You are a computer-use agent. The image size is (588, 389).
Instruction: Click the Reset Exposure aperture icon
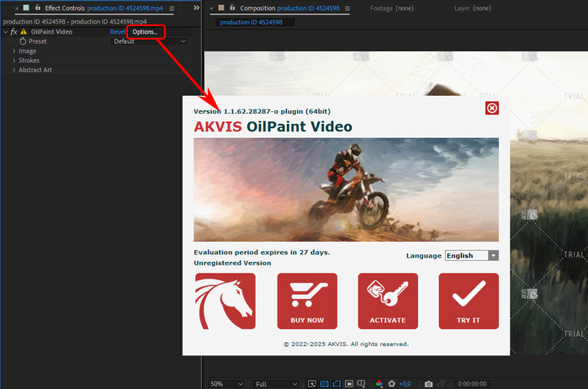point(392,384)
